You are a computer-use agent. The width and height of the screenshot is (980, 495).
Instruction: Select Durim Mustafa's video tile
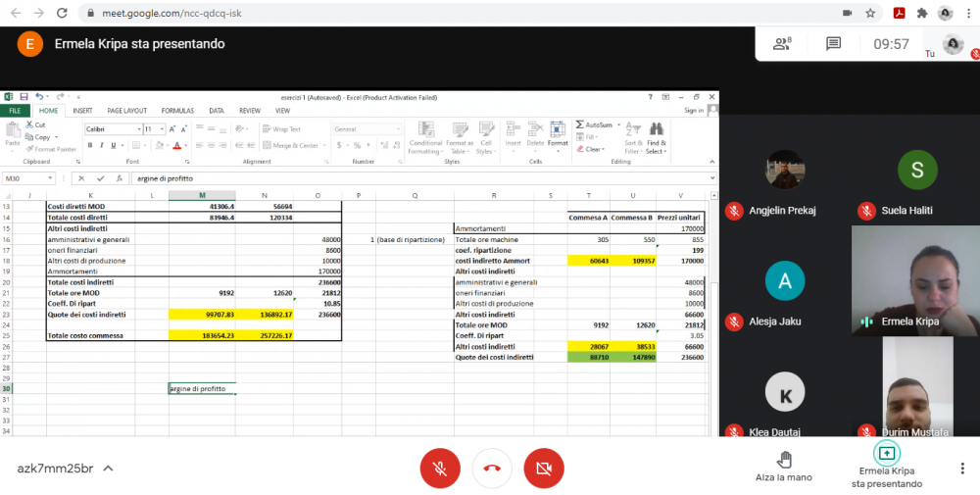(x=917, y=386)
